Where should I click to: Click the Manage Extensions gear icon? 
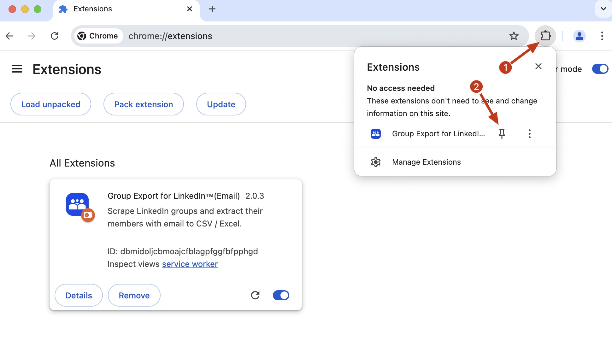pos(376,162)
